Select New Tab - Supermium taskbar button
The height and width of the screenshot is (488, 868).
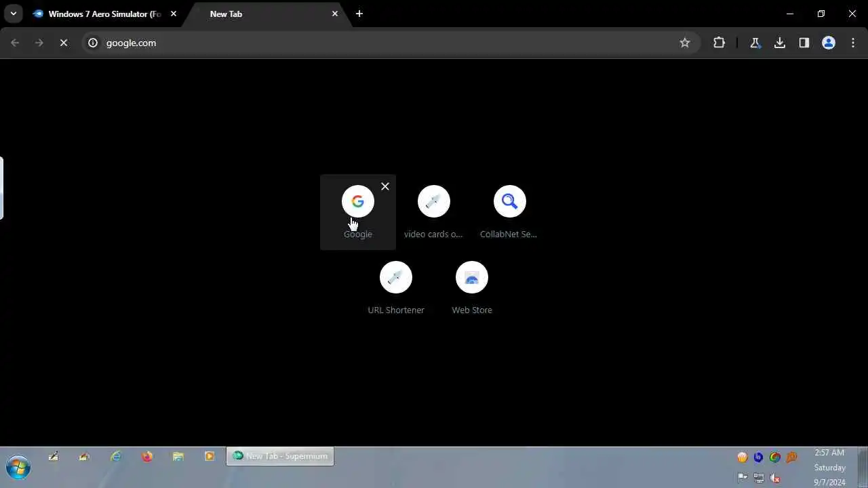tap(280, 456)
